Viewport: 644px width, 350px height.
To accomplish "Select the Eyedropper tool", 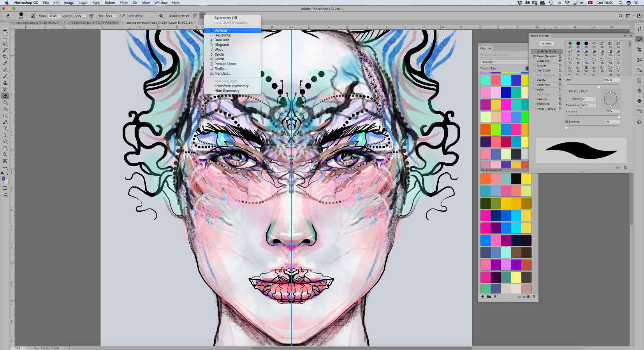I will (5, 63).
